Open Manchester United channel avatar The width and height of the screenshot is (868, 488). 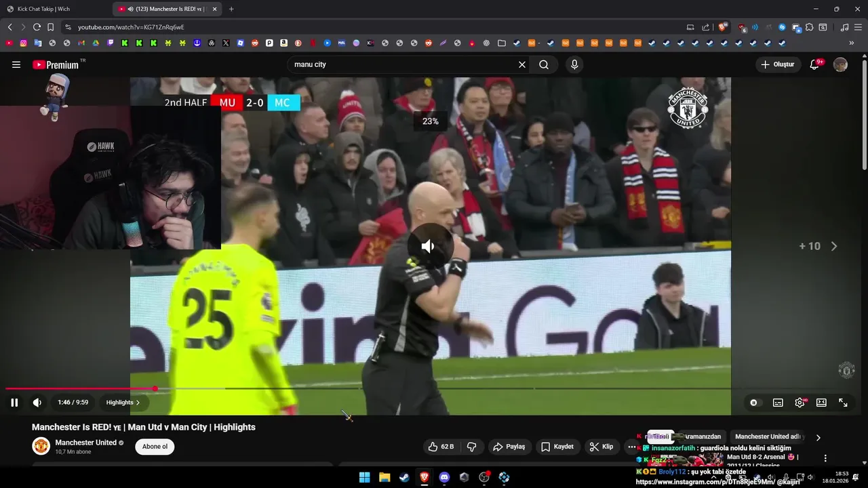click(x=41, y=446)
